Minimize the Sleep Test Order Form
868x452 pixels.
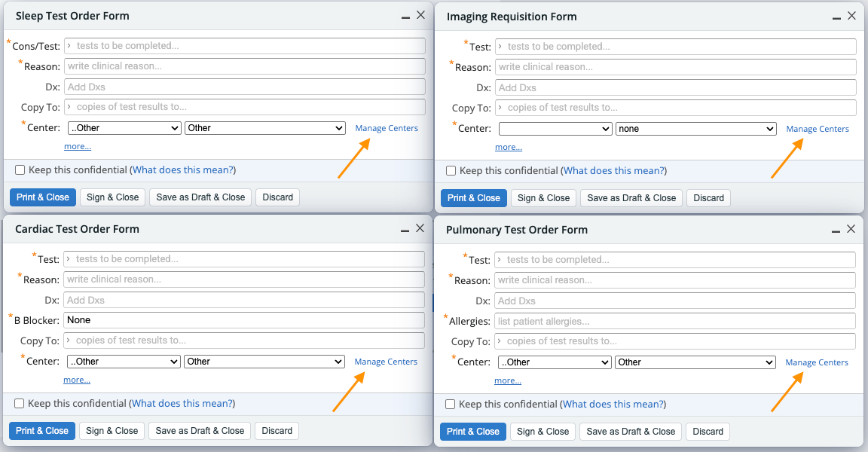[406, 17]
